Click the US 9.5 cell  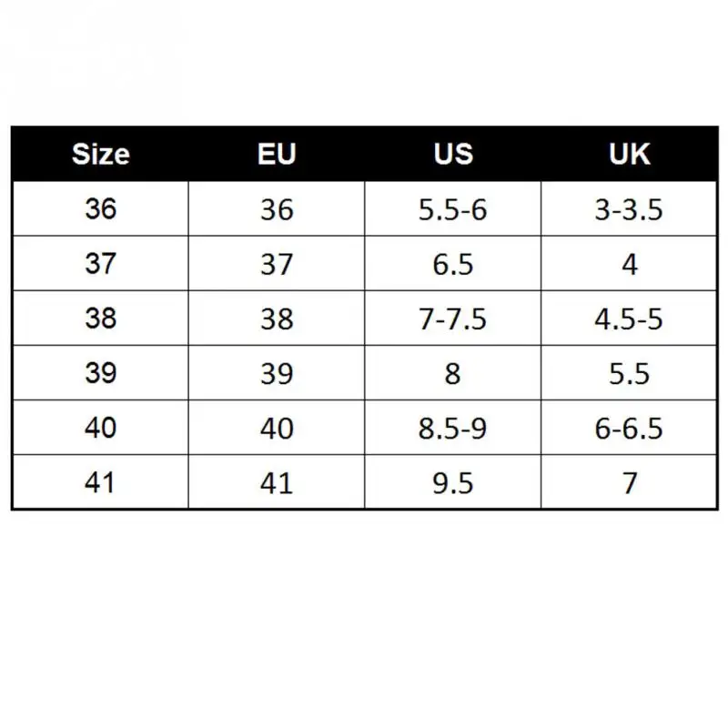pos(453,482)
